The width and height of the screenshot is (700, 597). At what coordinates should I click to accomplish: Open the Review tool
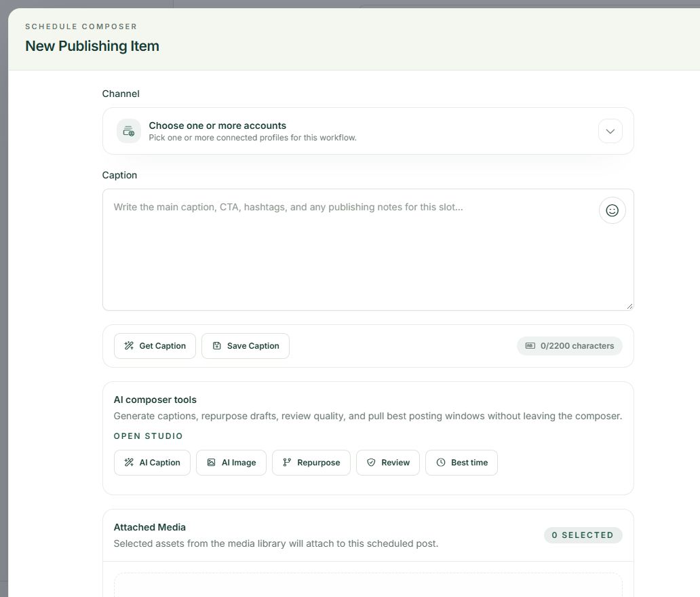388,463
